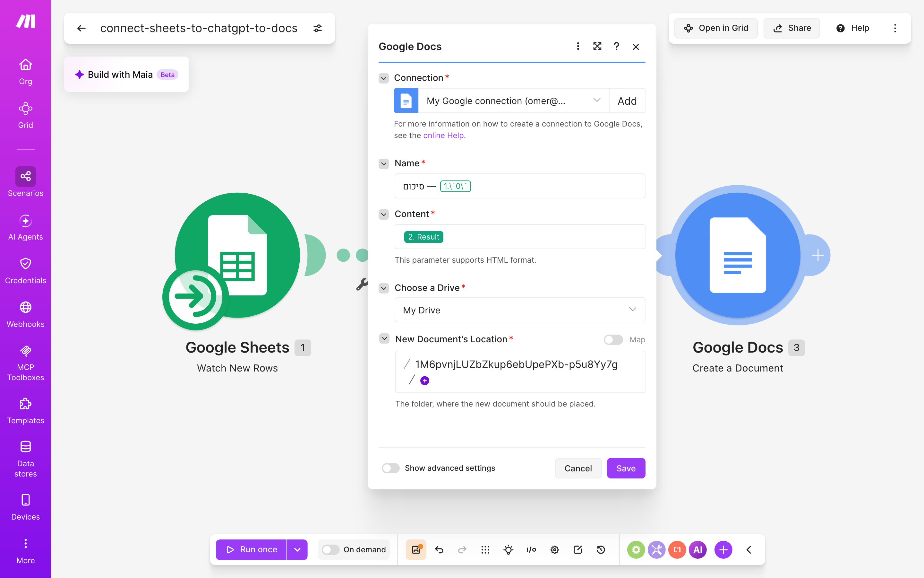Viewport: 924px width, 578px height.
Task: Toggle the On demand scheduling switch
Action: tap(330, 550)
